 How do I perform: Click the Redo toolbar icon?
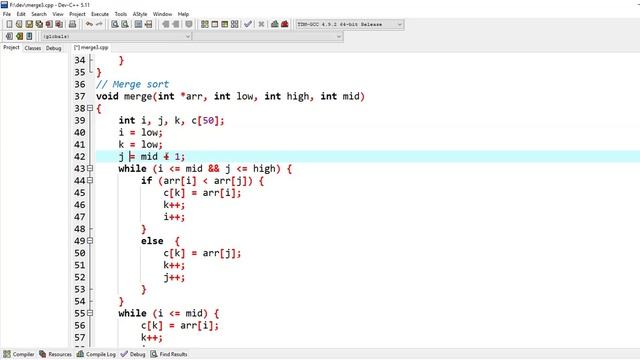click(99, 24)
